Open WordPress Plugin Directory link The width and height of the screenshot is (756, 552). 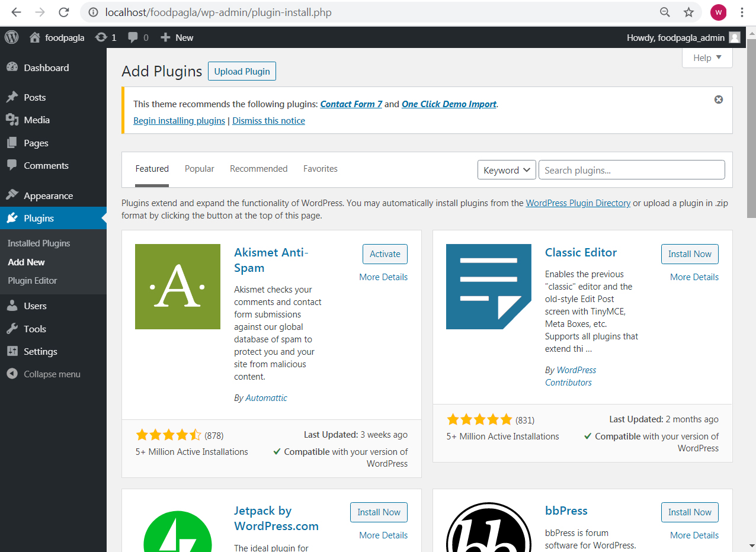point(578,203)
